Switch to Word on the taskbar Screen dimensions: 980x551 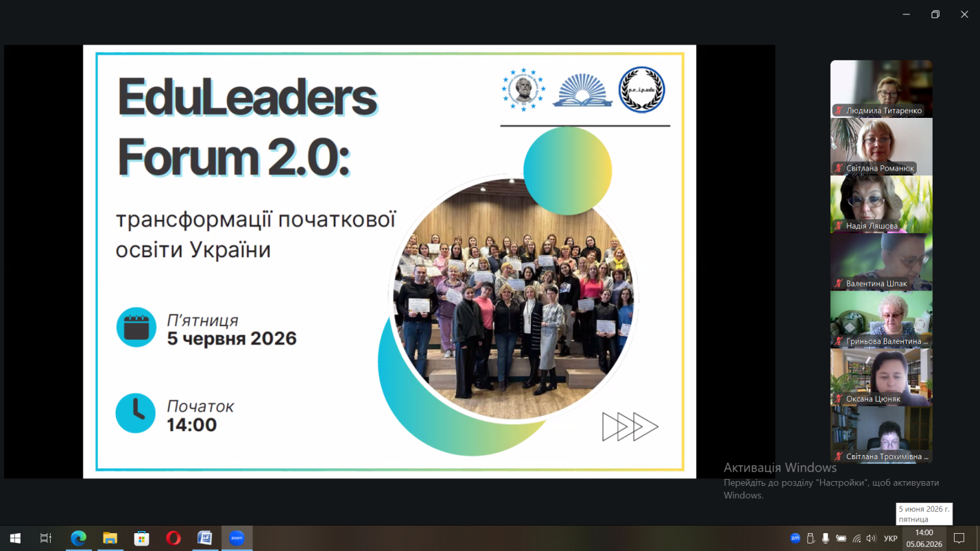coord(204,538)
